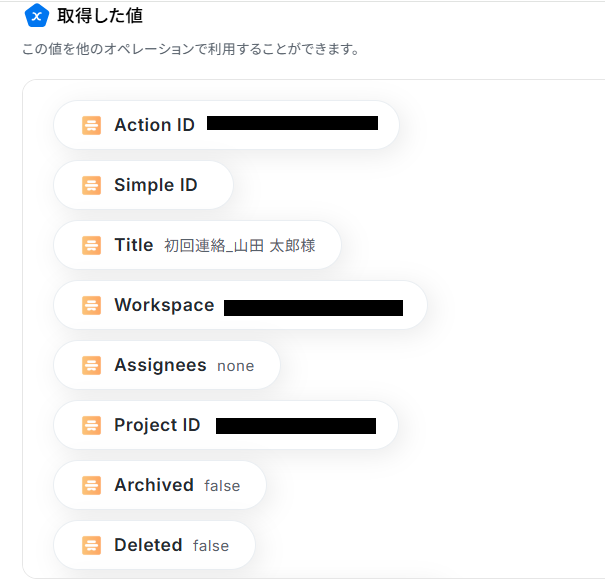This screenshot has width=605, height=582.
Task: Select the Assignees 'none' value
Action: tap(236, 366)
